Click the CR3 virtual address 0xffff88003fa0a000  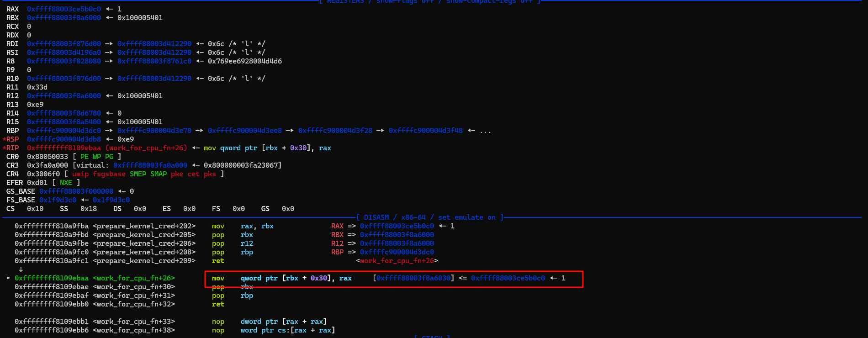point(150,165)
